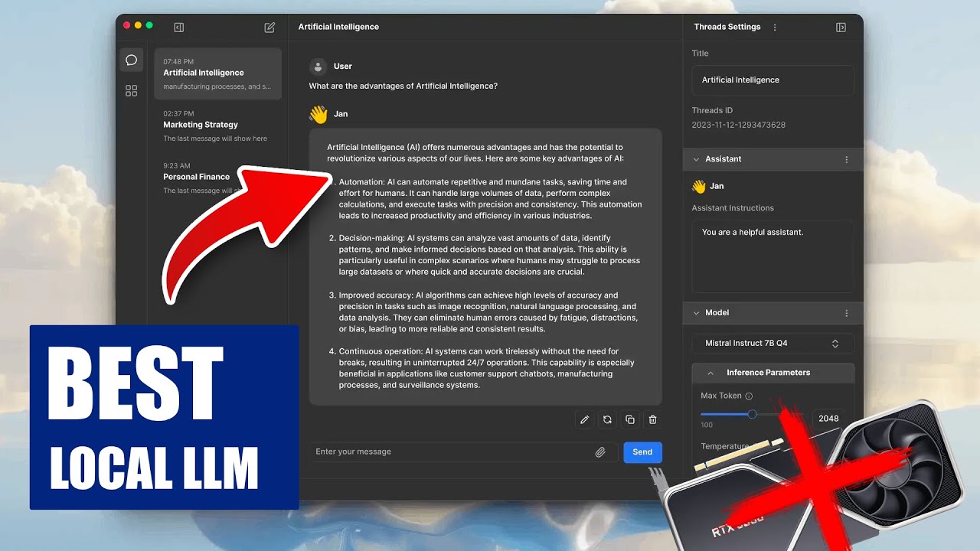Click the Jan waving hand avatar in chat

[x=318, y=114]
